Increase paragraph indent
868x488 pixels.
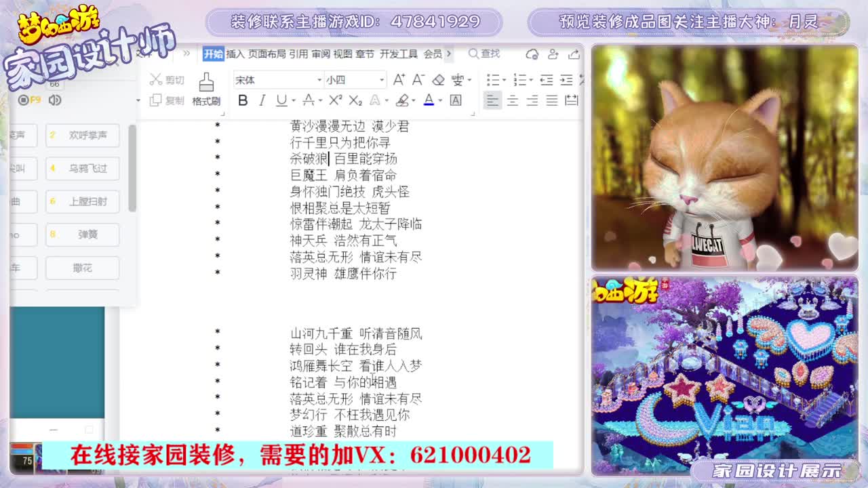point(566,80)
